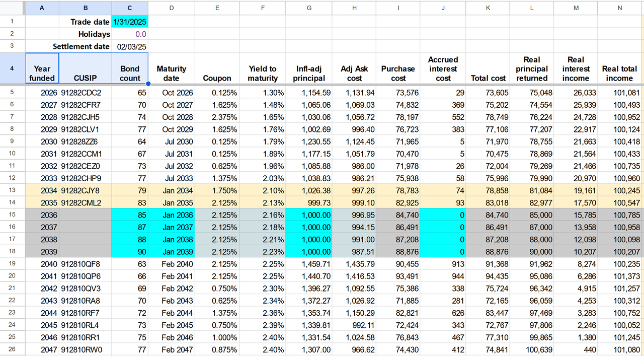Select purchase cost 93,491

pos(398,276)
